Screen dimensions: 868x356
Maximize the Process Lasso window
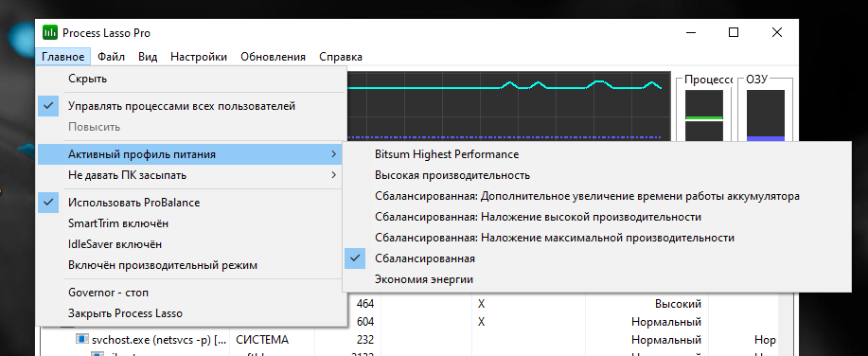tap(734, 33)
